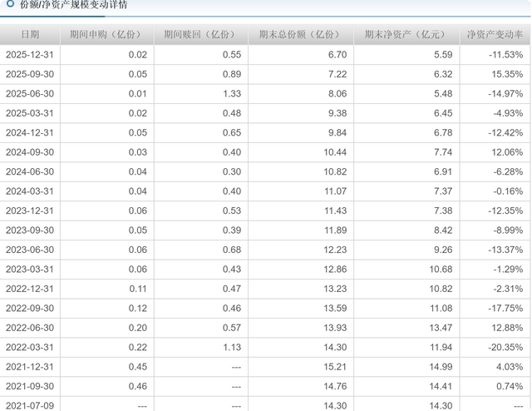Viewport: 532px width, 411px height.
Task: Click the 期末总份额（亿份） column header
Action: coord(300,34)
